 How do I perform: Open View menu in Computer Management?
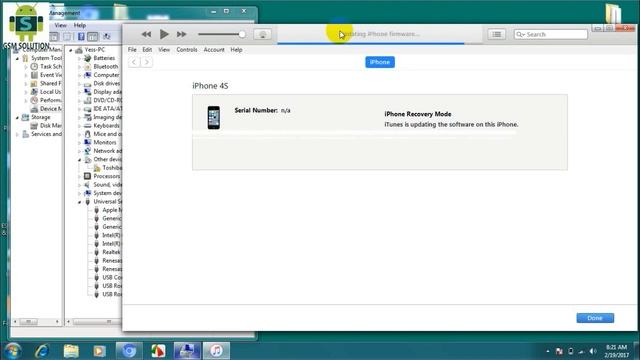coord(60,25)
